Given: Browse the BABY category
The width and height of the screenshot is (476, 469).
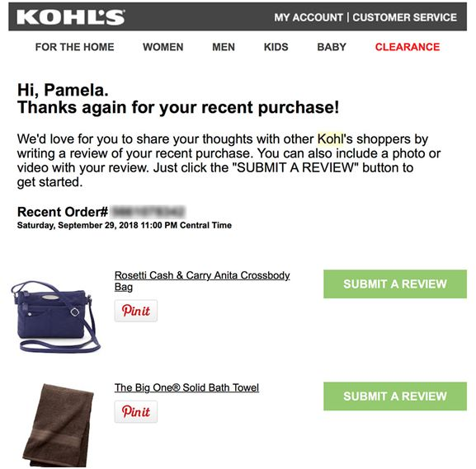Looking at the screenshot, I should pos(332,47).
